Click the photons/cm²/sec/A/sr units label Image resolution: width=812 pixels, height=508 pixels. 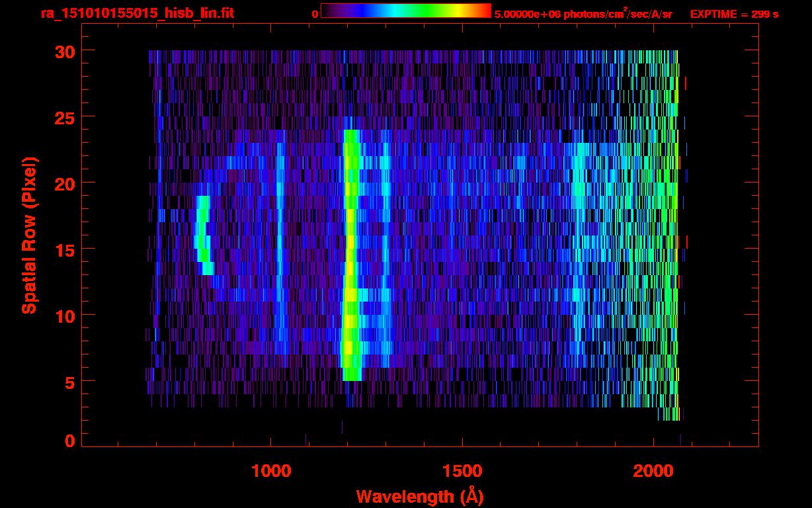[618, 14]
